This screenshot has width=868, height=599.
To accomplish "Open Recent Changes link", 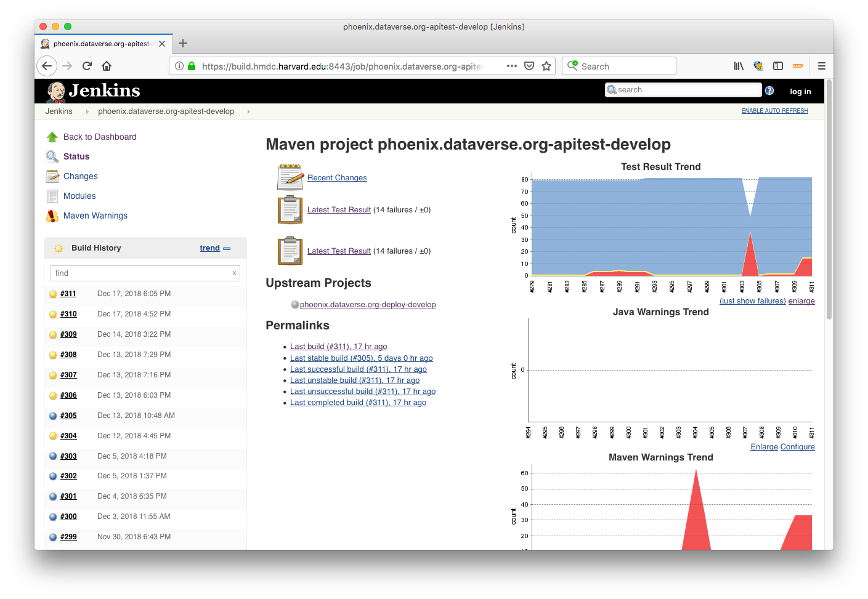I will tap(337, 178).
